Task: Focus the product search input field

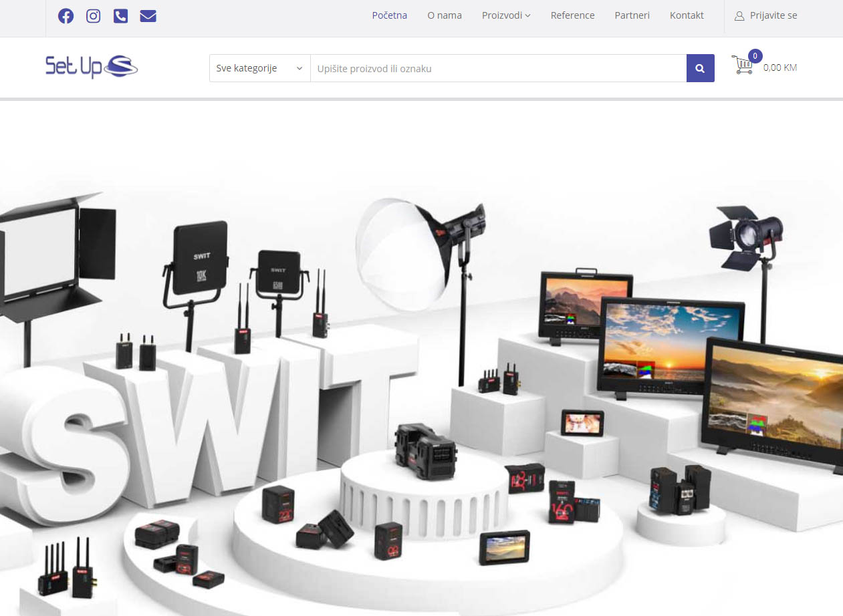Action: click(499, 68)
